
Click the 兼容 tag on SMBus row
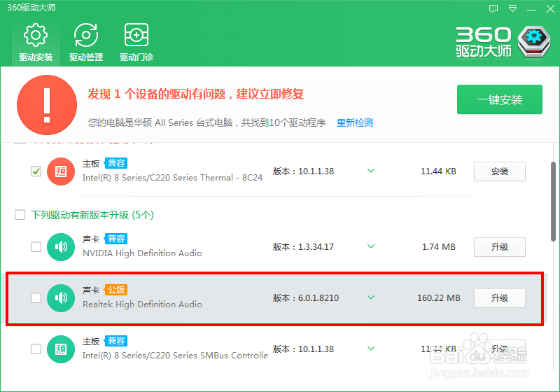tap(116, 341)
